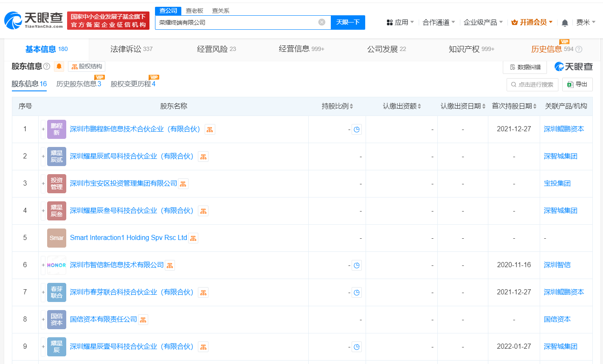Click the alert bell next to 股东信息 heading

click(x=59, y=66)
